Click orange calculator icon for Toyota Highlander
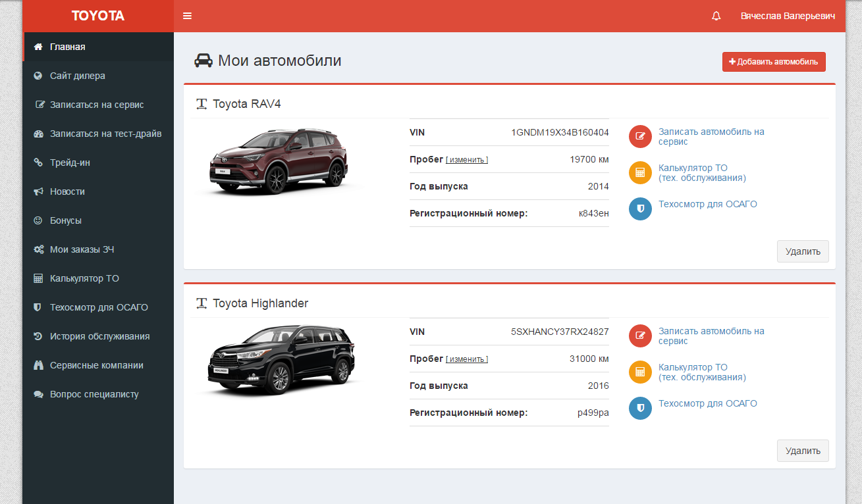862x504 pixels. [x=640, y=372]
